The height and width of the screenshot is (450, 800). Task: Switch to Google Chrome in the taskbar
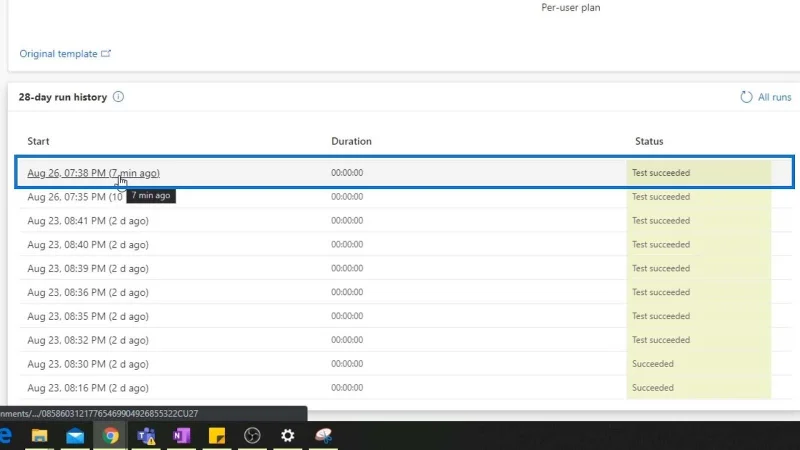(111, 436)
